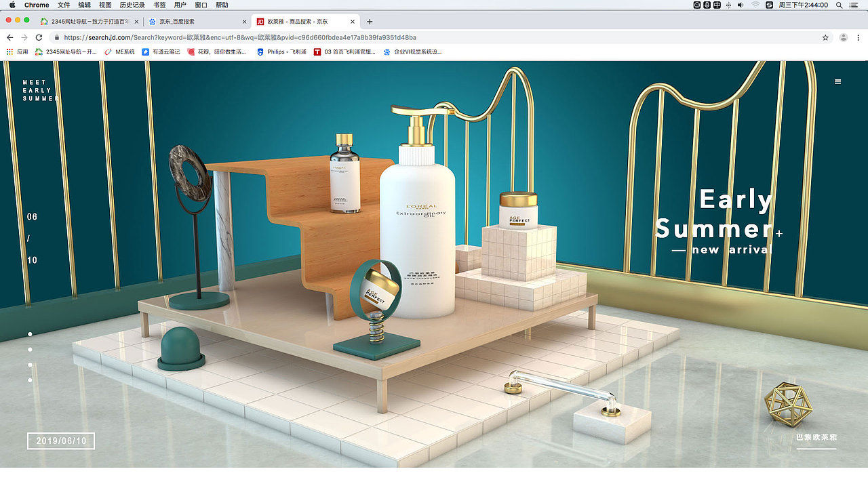Click the padlock icon in address bar
The width and height of the screenshot is (868, 488).
tap(57, 38)
